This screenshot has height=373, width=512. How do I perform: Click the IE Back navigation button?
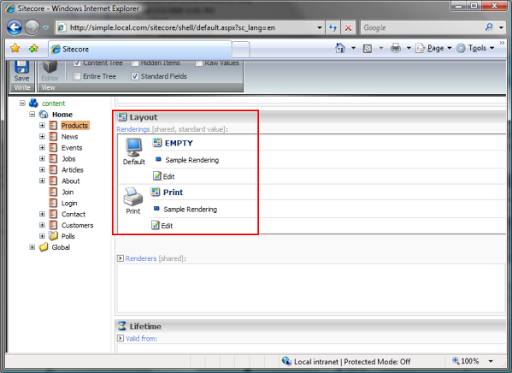15,28
